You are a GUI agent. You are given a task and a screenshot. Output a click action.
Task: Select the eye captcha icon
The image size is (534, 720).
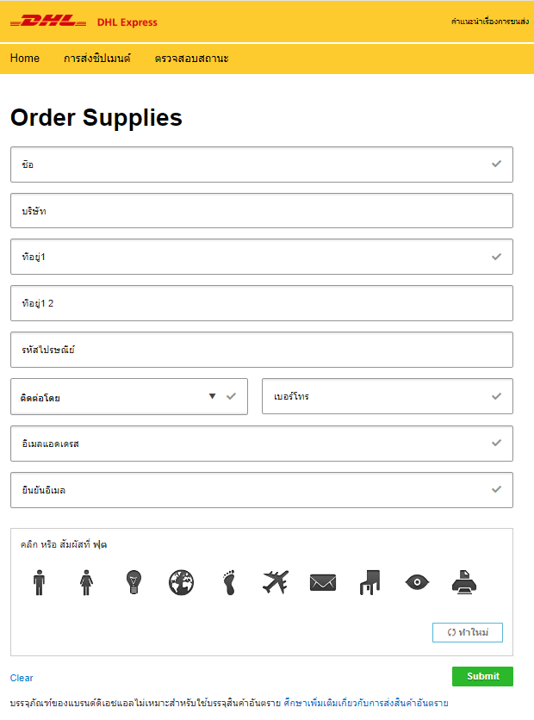[x=417, y=582]
